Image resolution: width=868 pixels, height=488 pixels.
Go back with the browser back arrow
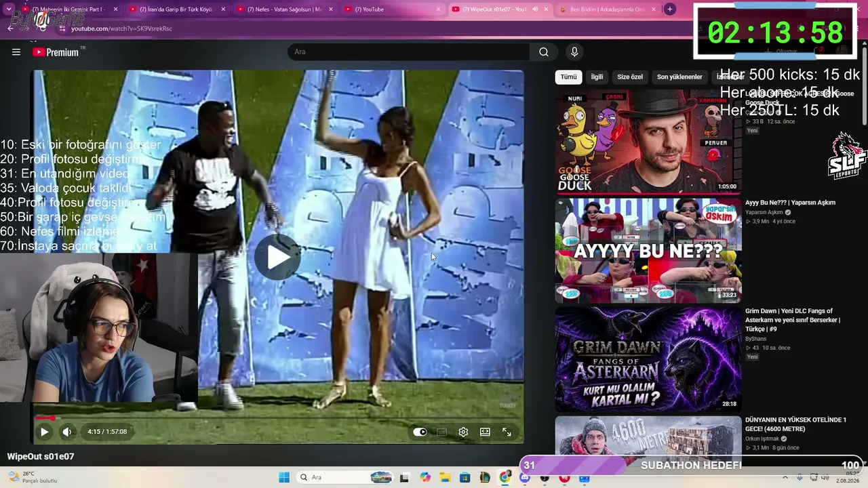10,28
